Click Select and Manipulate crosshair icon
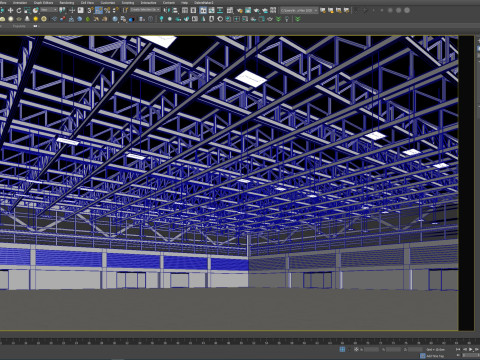This screenshot has height=360, width=480. pos(72,10)
